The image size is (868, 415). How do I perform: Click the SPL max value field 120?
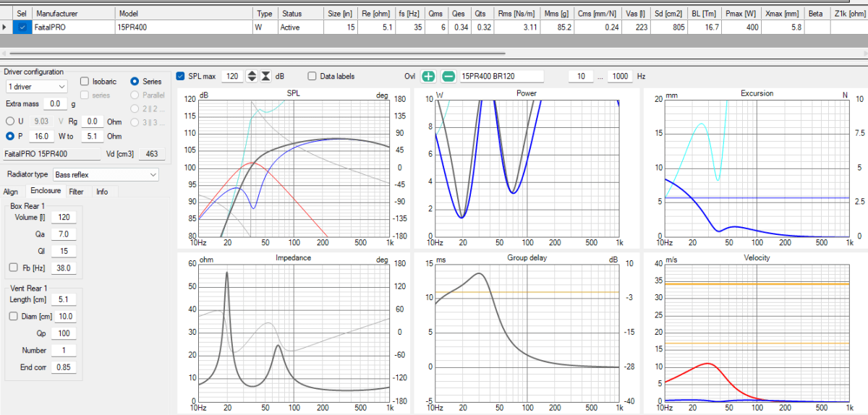click(232, 76)
